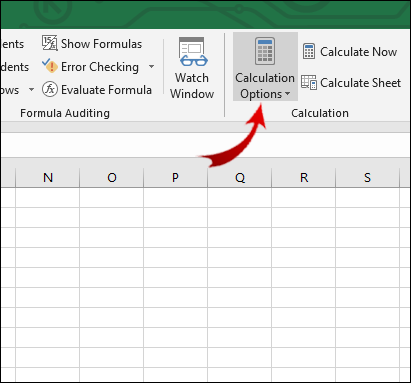Select column O header
This screenshot has height=383, width=411.
112,177
